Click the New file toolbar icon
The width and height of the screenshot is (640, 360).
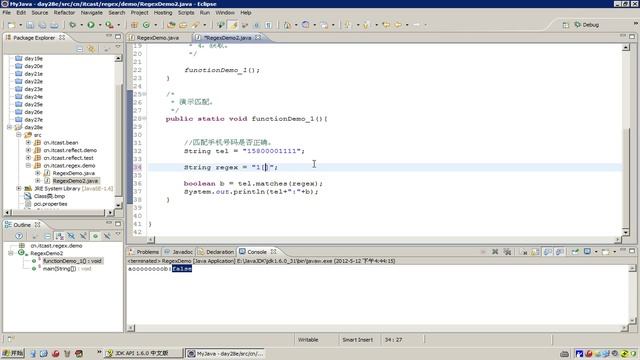pos(11,25)
